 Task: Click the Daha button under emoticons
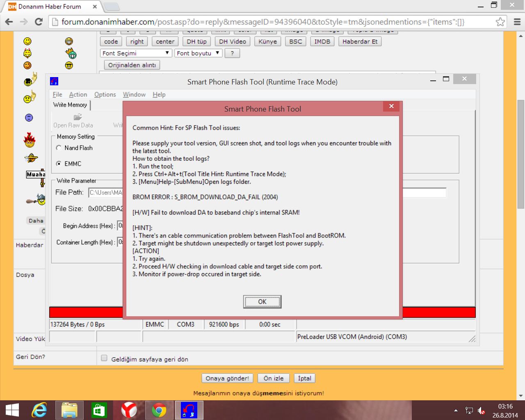click(x=36, y=221)
